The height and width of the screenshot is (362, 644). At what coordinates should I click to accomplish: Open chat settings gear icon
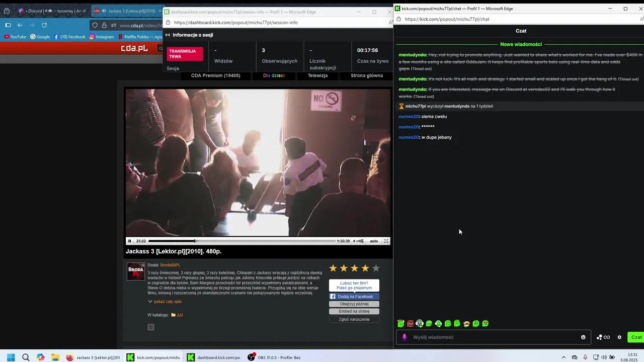coord(619,337)
